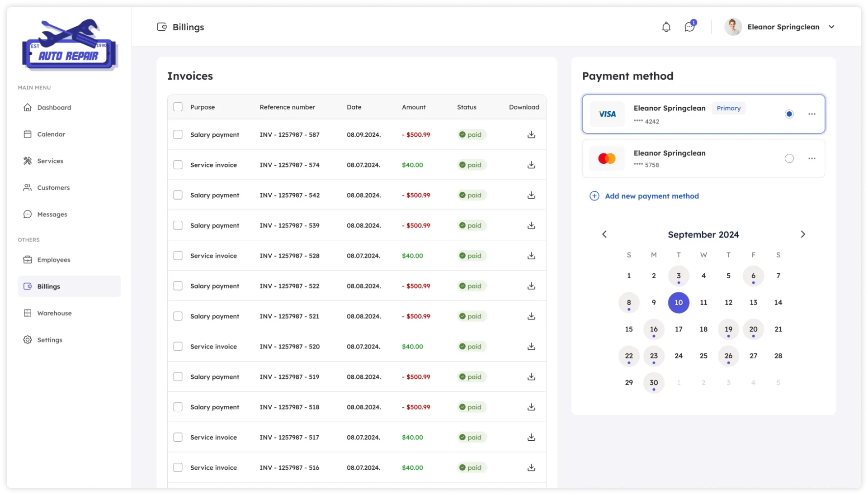Click download icon for invoice ending 539
This screenshot has width=868, height=495.
(x=531, y=225)
